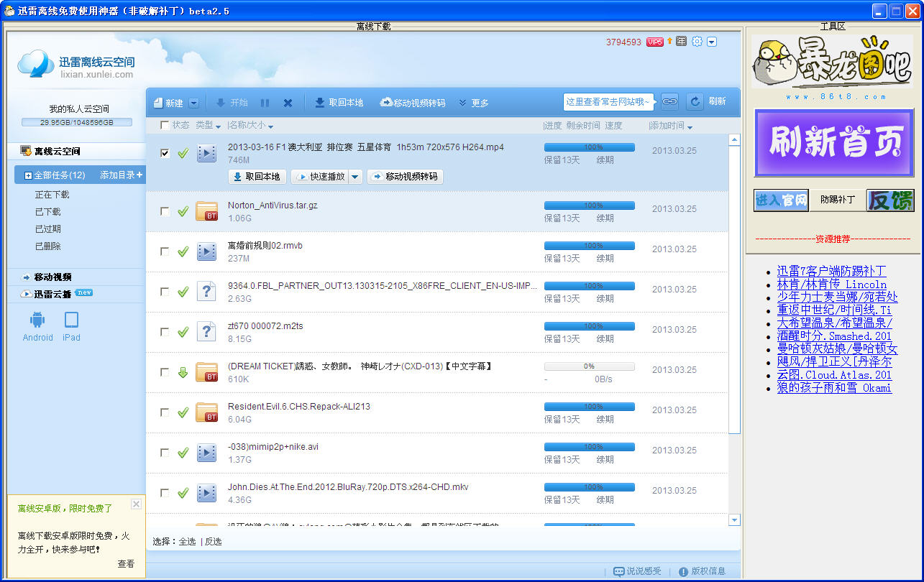The image size is (924, 582).
Task: Click the 开始 start toolbar button
Action: (x=232, y=103)
